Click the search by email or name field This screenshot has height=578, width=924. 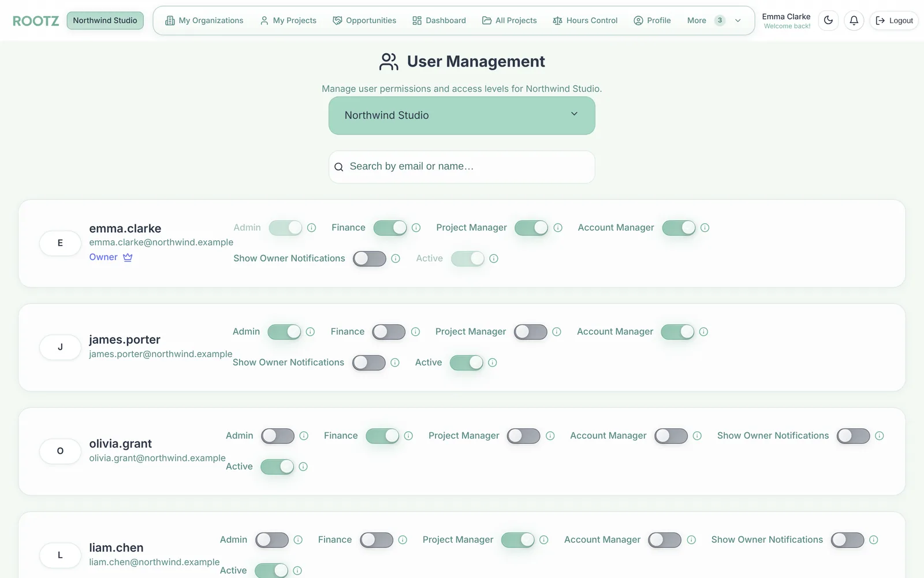click(x=462, y=167)
